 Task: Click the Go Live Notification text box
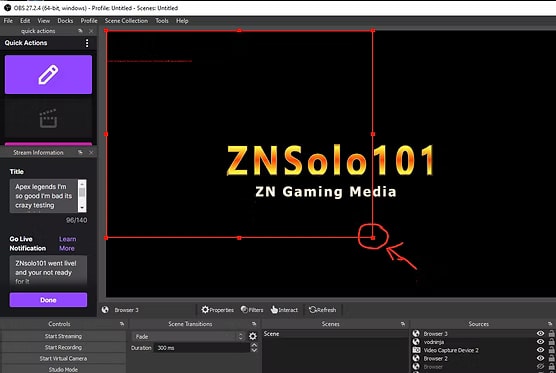(x=48, y=271)
